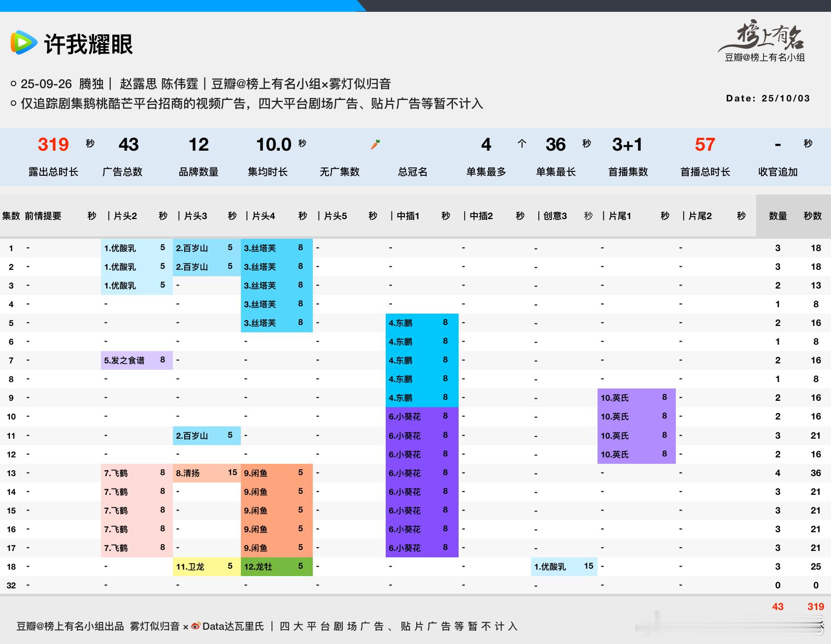Click the 豆瓣@榜上有名小组 caption under the logo
Viewport: 831px width, 644px height.
click(x=765, y=57)
